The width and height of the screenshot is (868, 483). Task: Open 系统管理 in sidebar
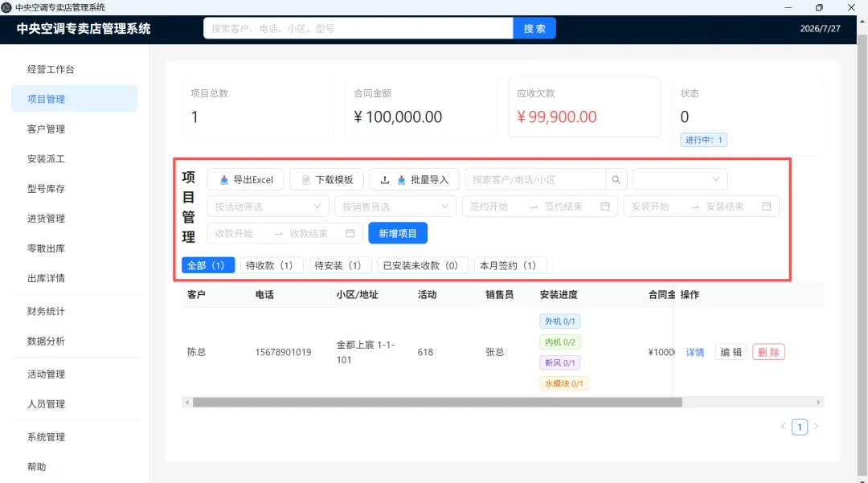[x=74, y=438]
